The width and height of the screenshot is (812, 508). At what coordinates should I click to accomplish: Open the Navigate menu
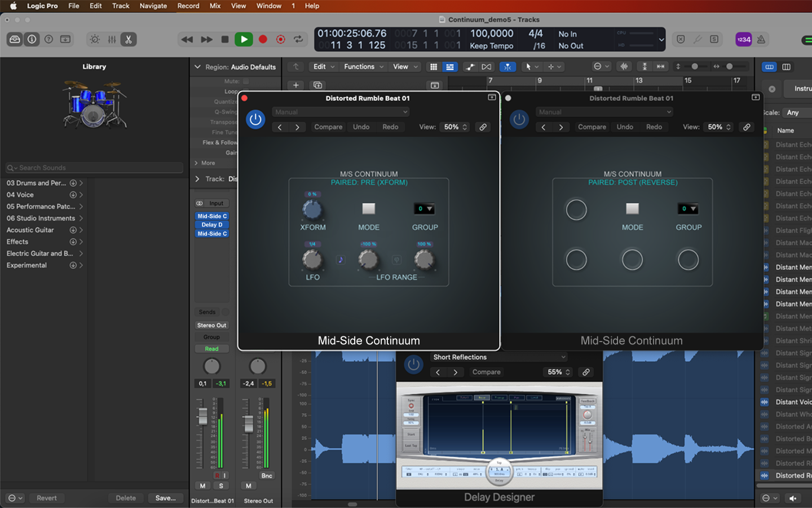tap(153, 6)
